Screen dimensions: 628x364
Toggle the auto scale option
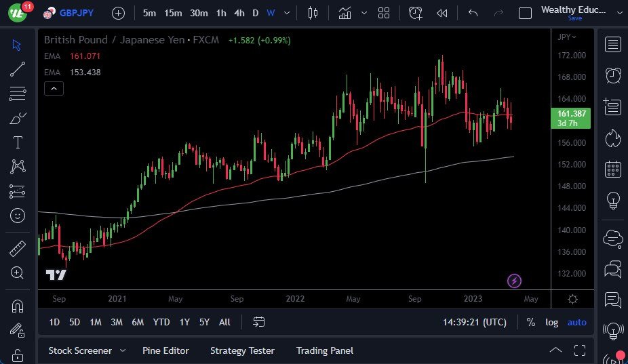tap(576, 322)
